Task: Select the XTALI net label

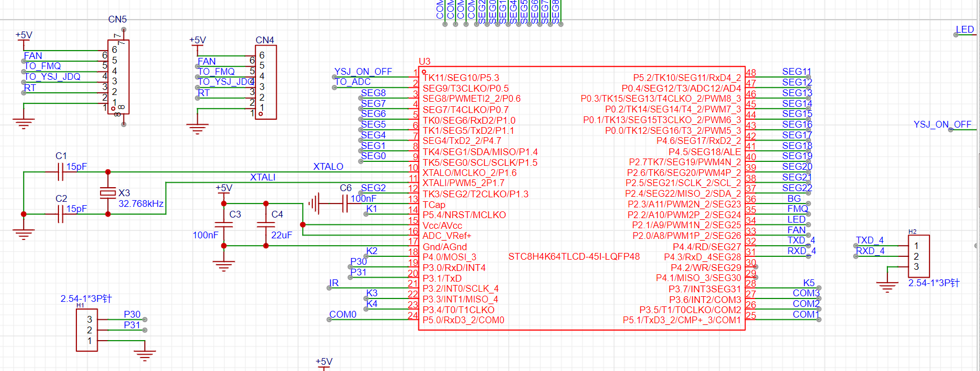Action: [x=263, y=177]
